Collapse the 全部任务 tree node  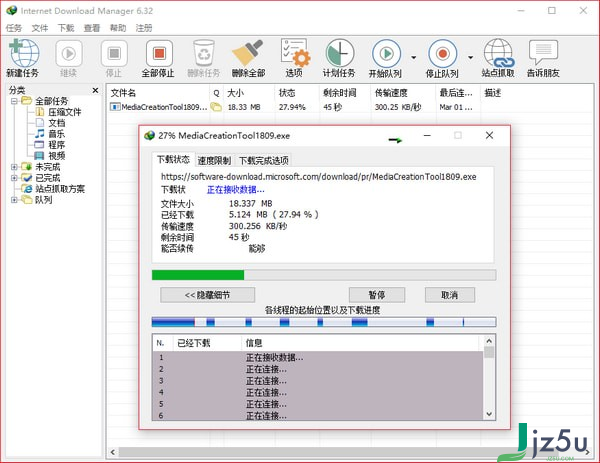pyautogui.click(x=14, y=101)
